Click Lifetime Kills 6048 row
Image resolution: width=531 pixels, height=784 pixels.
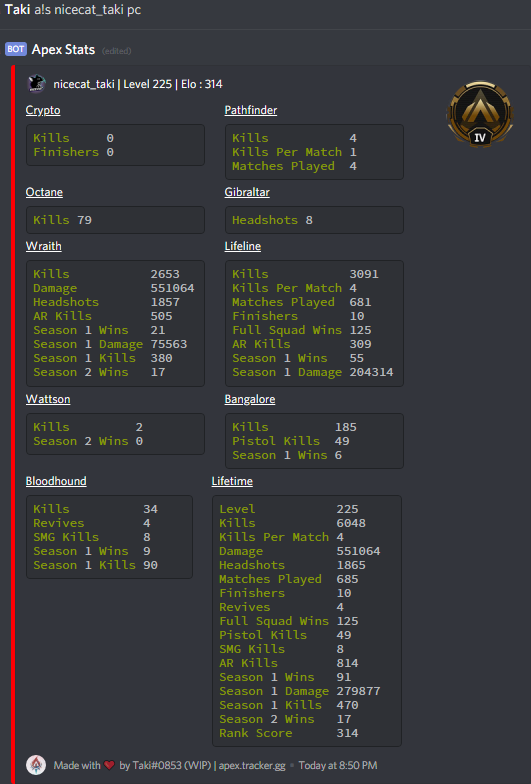(292, 523)
